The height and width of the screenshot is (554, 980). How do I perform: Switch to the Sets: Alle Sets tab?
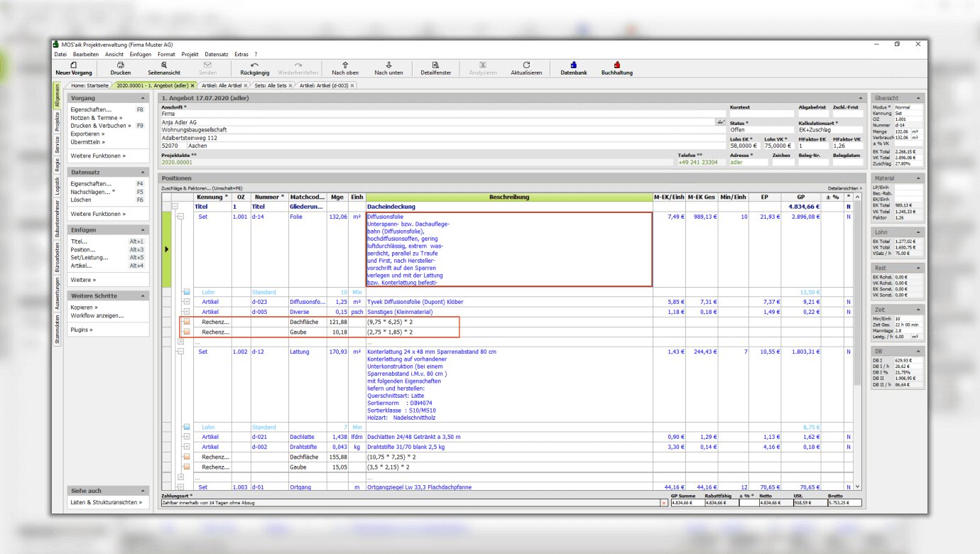coord(271,85)
